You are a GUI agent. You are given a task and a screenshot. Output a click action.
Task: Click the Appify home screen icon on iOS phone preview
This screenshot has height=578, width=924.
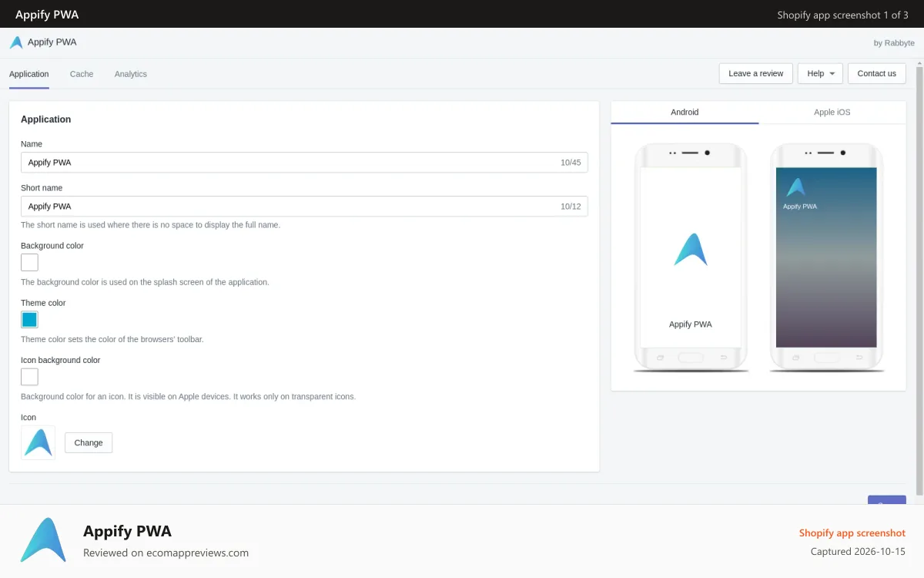click(795, 187)
